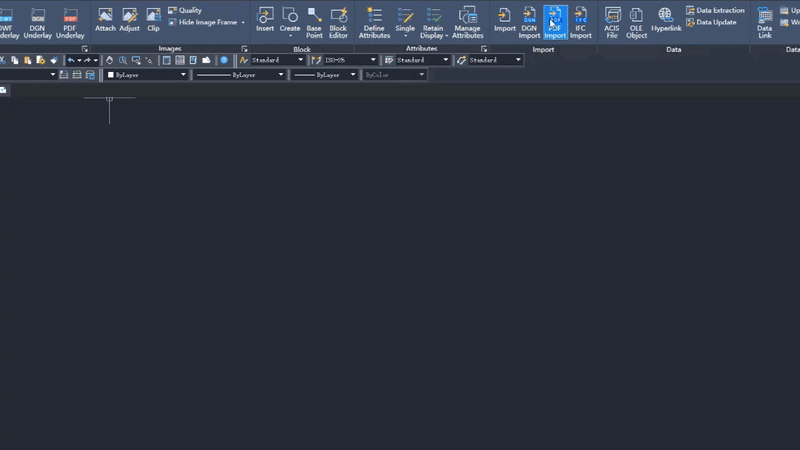Select the IFC Import icon

(581, 22)
